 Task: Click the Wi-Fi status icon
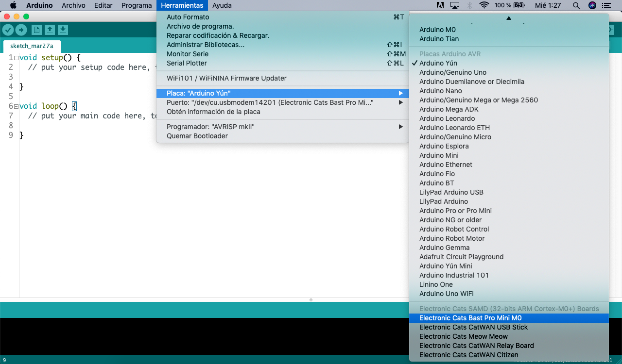(484, 5)
